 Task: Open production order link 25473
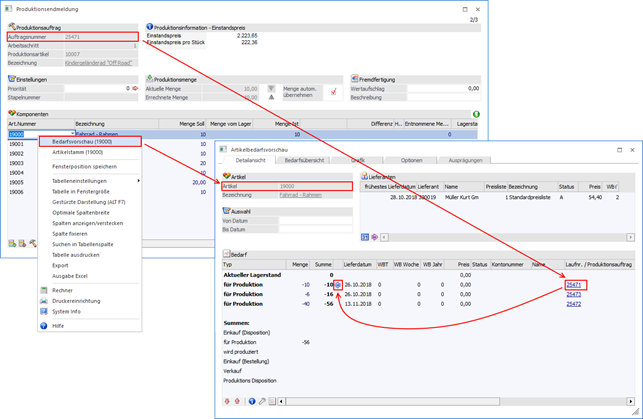(573, 294)
